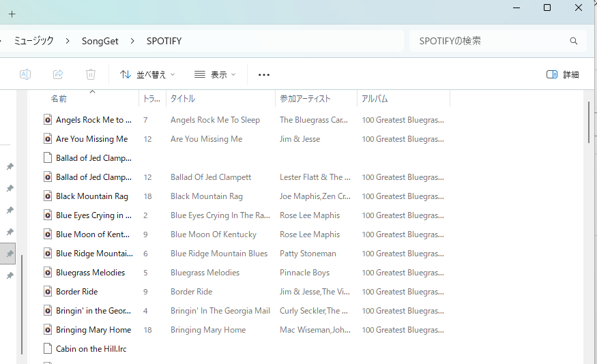Image resolution: width=597 pixels, height=364 pixels.
Task: Open the 表示 view dropdown
Action: pyautogui.click(x=215, y=74)
